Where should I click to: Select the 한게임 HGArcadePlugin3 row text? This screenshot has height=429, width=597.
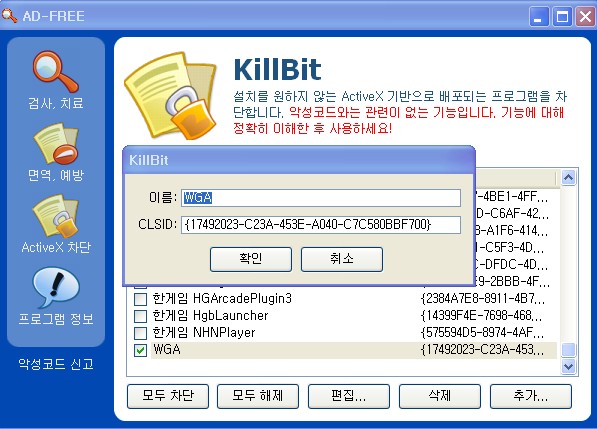[x=222, y=298]
